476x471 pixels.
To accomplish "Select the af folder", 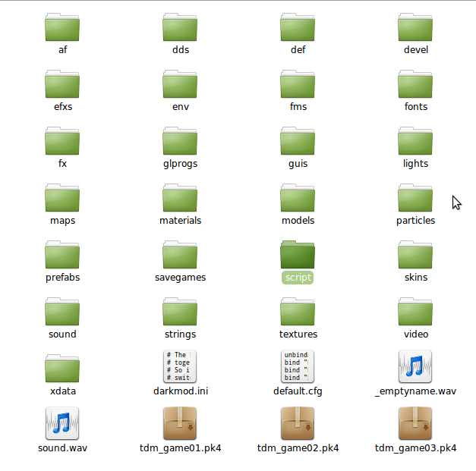I will click(62, 27).
